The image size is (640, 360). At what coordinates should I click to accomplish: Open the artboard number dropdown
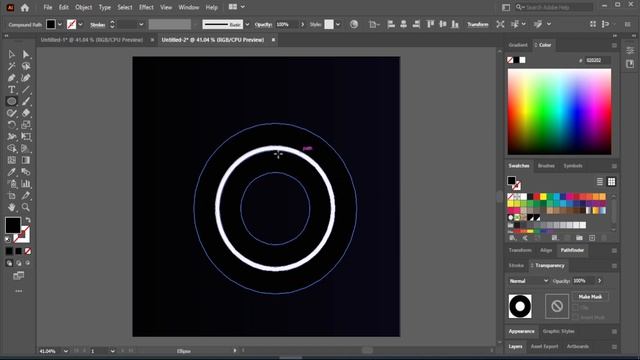click(x=113, y=351)
